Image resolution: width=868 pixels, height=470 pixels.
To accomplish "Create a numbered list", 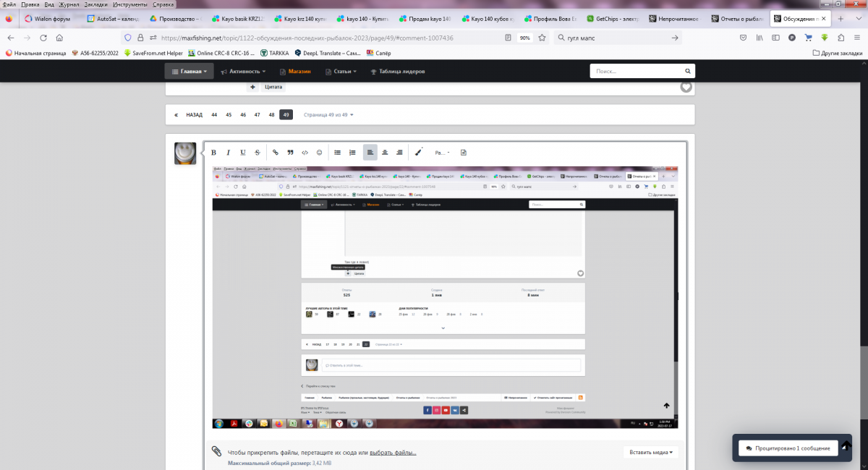I will coord(352,153).
